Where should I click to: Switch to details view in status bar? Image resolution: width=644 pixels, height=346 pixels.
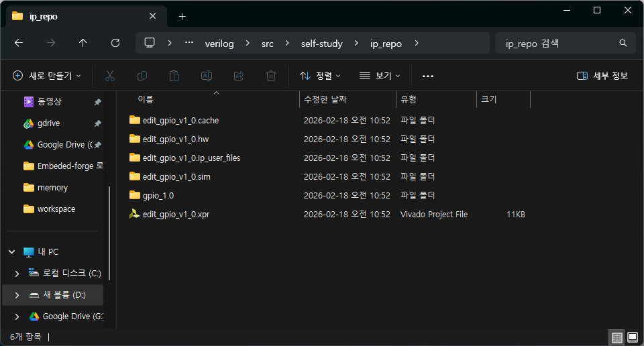click(x=617, y=337)
